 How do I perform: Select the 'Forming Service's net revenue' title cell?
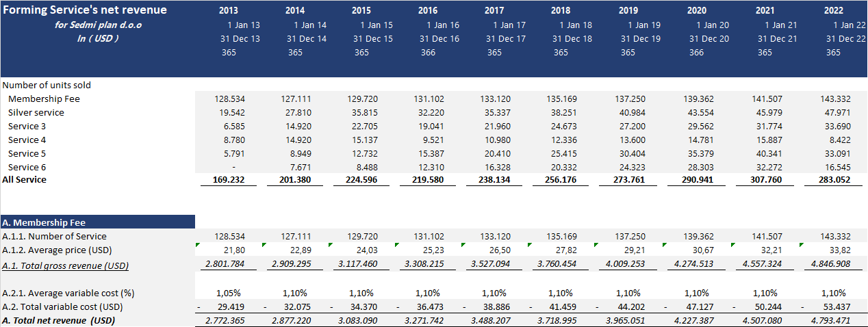click(84, 10)
